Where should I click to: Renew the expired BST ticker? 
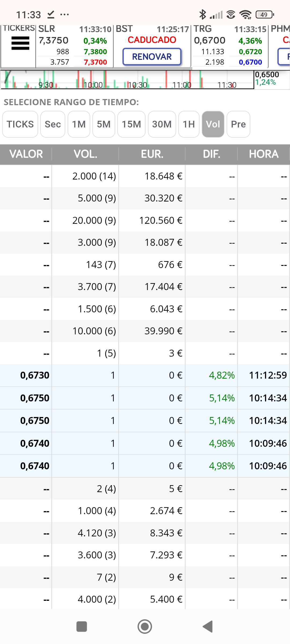pyautogui.click(x=152, y=57)
